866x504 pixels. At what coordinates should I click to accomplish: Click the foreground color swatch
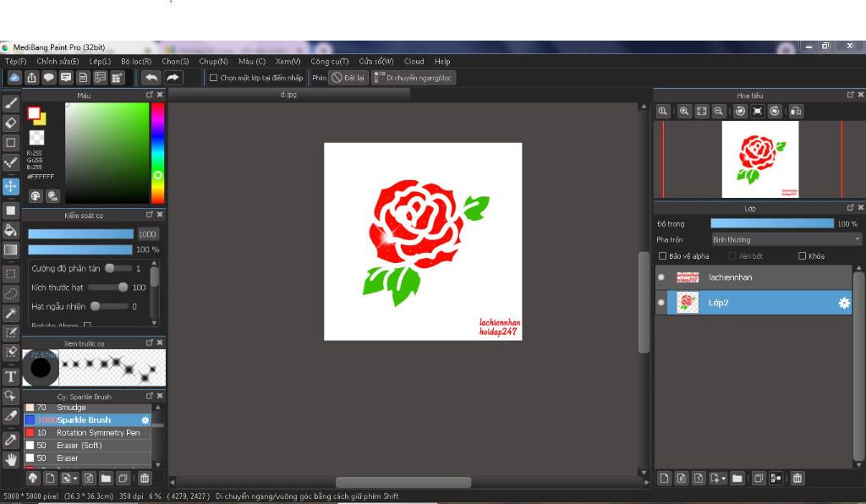tap(34, 113)
